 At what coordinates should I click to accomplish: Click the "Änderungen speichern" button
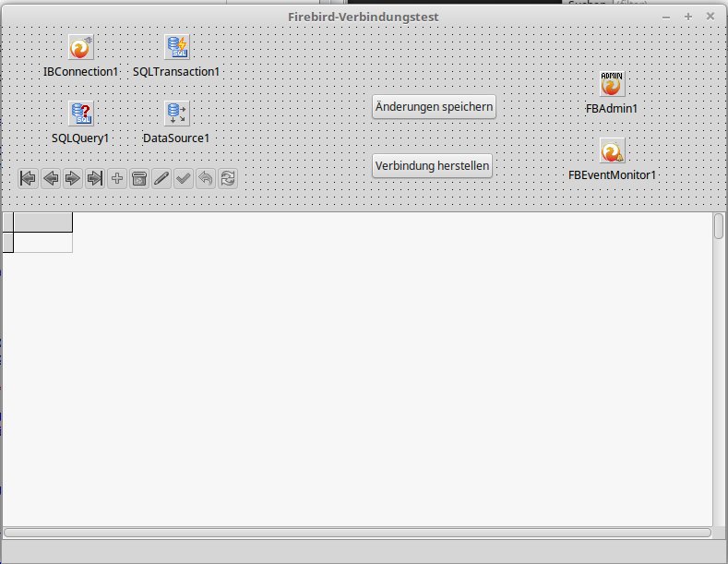(x=434, y=107)
